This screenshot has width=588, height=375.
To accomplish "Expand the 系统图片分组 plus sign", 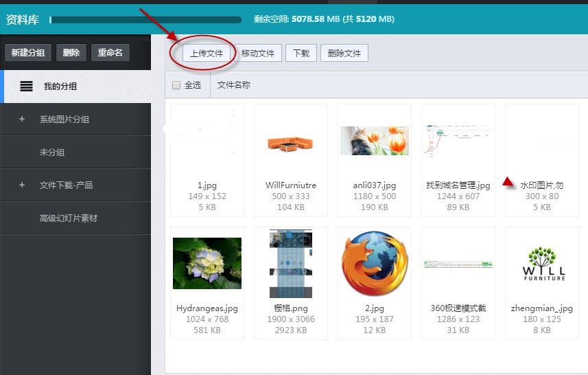I will (22, 120).
